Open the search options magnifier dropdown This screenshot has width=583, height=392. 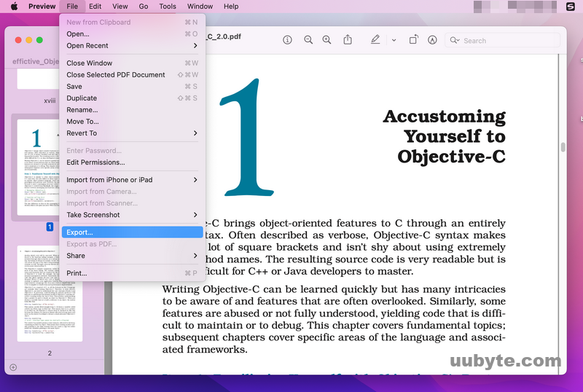455,40
